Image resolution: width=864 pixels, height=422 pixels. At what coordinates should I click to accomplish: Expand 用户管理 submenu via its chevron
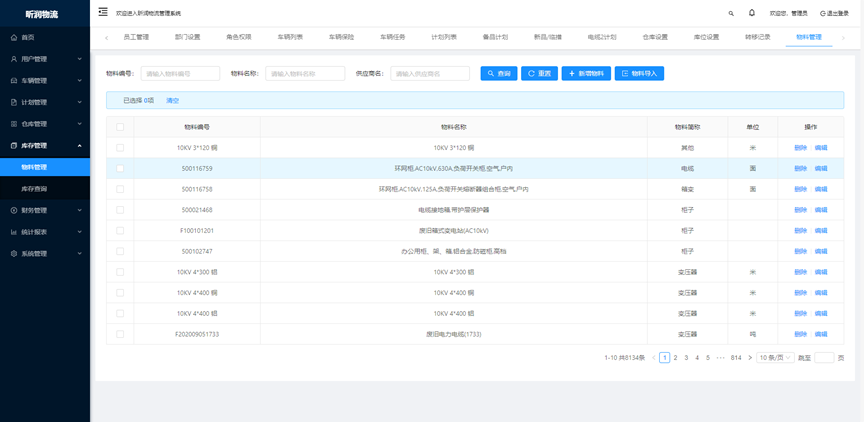pos(80,59)
